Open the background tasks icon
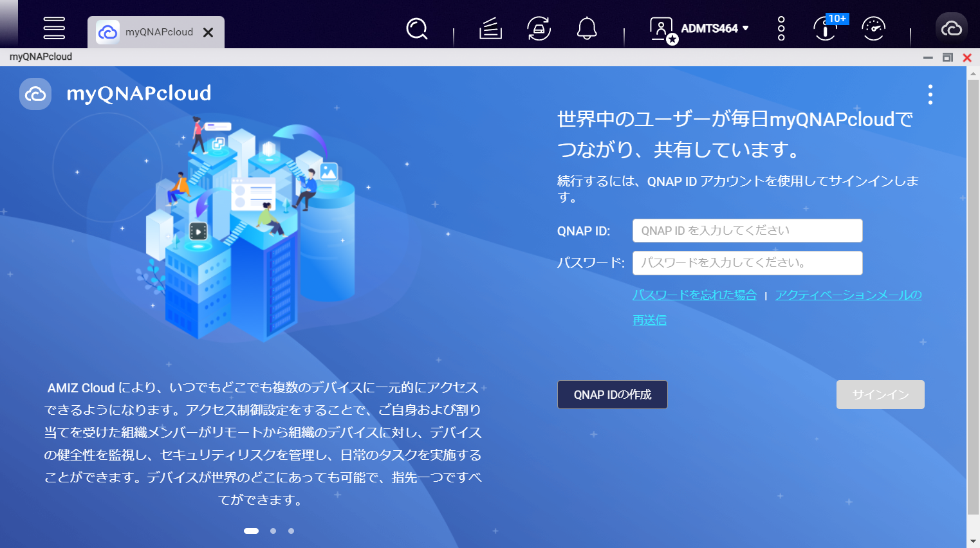Viewport: 980px width, 548px height. click(490, 29)
